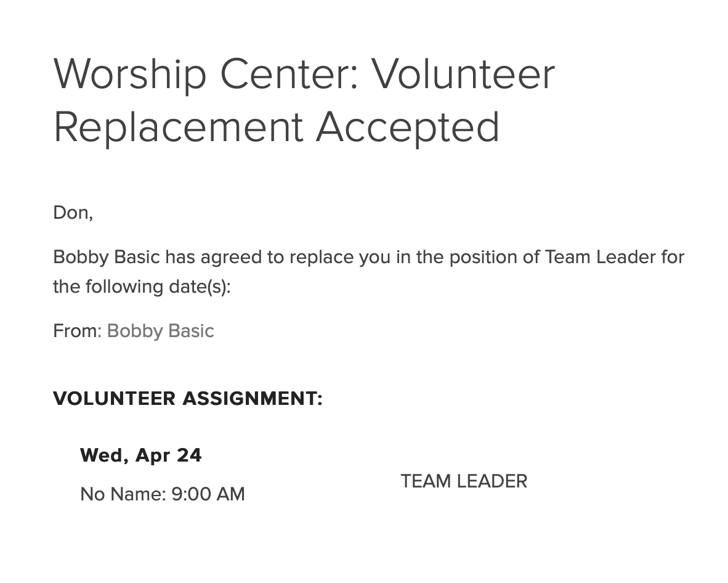728x583 pixels.
Task: Click the Worship Center: Volunteer title line
Action: [x=305, y=75]
